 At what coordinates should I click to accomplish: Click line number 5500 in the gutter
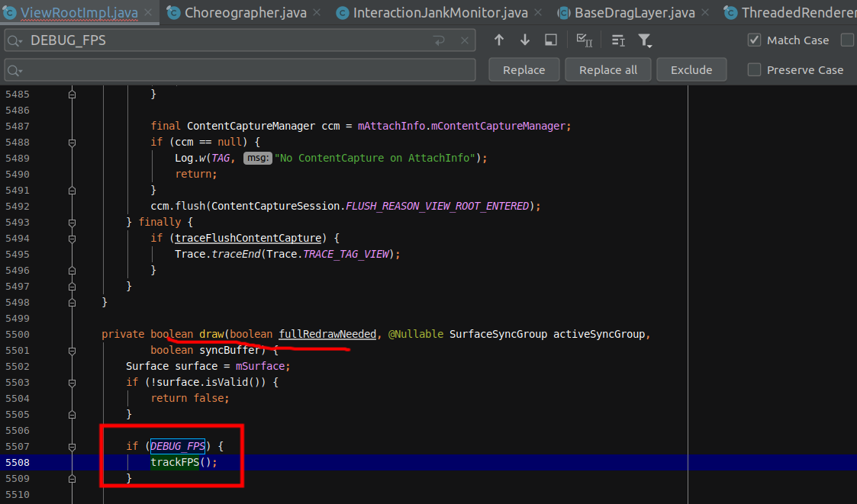pos(18,334)
